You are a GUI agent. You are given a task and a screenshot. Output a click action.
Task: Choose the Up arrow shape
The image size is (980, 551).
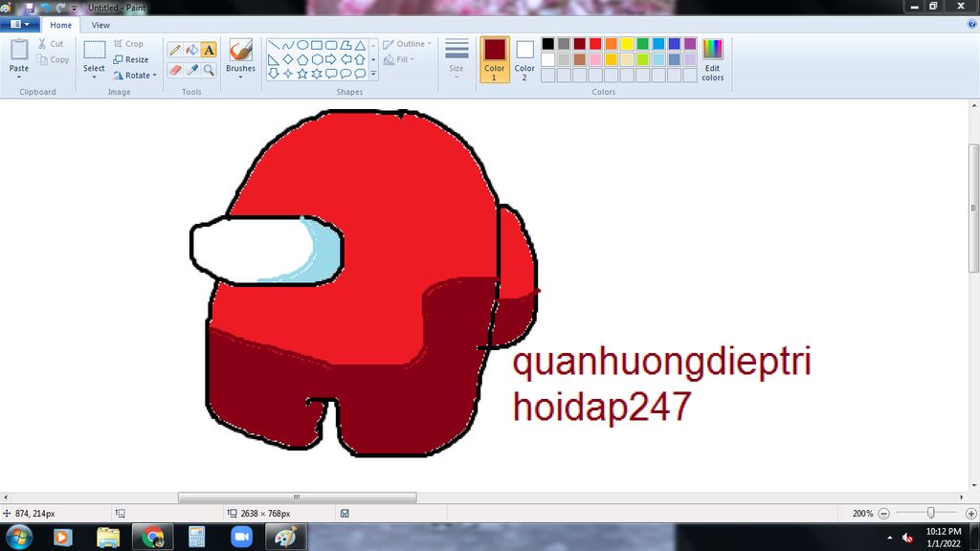click(360, 59)
